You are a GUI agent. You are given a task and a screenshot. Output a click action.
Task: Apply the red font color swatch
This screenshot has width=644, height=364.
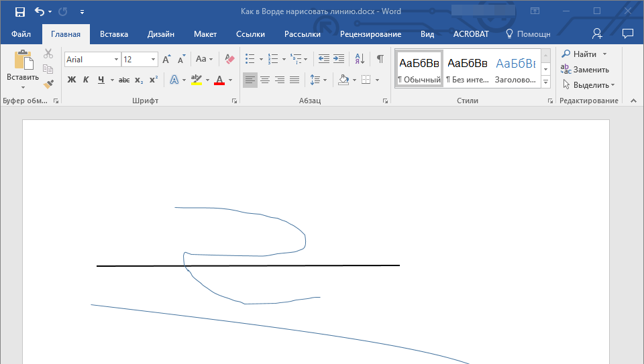pos(219,80)
